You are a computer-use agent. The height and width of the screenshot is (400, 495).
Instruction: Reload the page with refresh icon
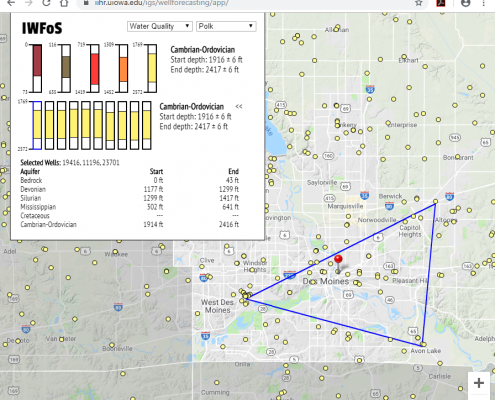coord(46,3)
